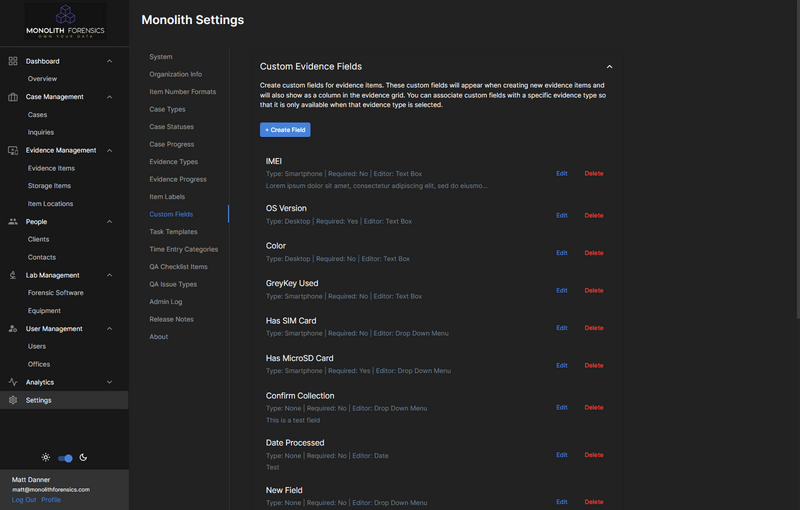Click the Case Management briefcase icon
Screen dimensions: 800x510
13,97
